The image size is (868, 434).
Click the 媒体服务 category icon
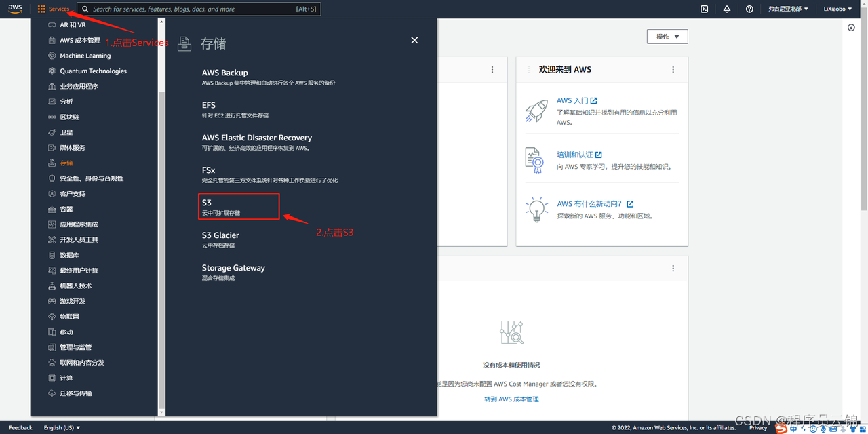(x=52, y=148)
